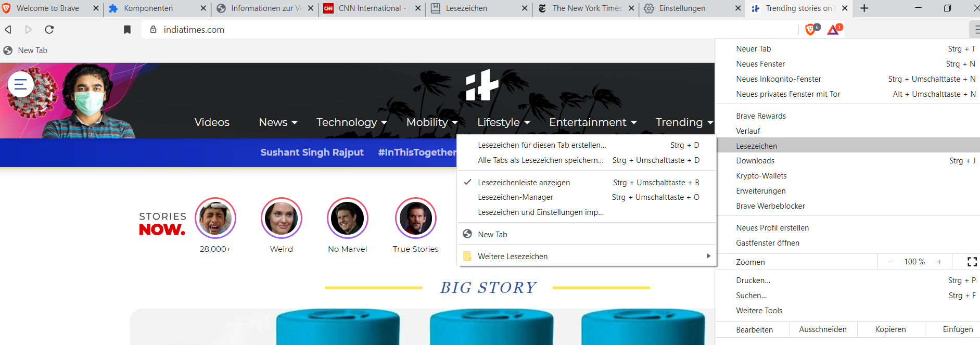The image size is (980, 345).
Task: Switch to the Lesezeichen tab
Action: coord(479,8)
